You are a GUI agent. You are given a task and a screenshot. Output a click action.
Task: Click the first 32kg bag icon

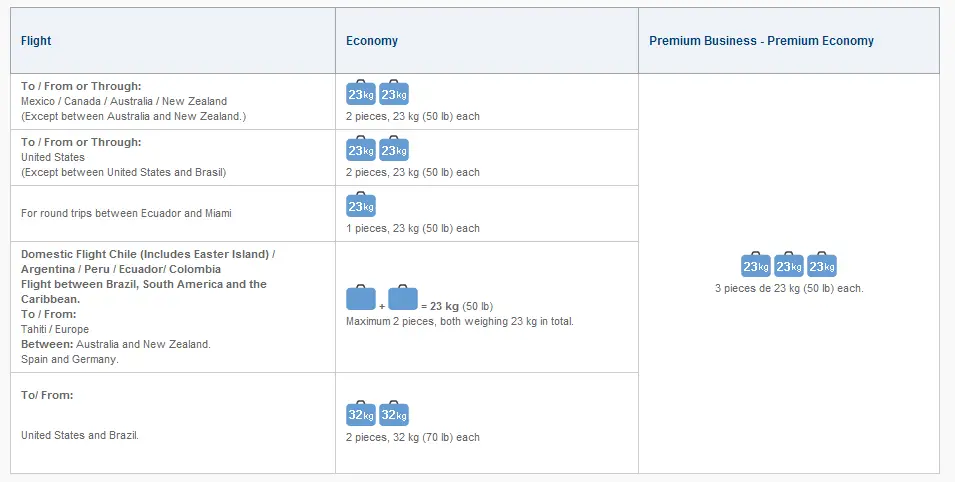tap(361, 414)
